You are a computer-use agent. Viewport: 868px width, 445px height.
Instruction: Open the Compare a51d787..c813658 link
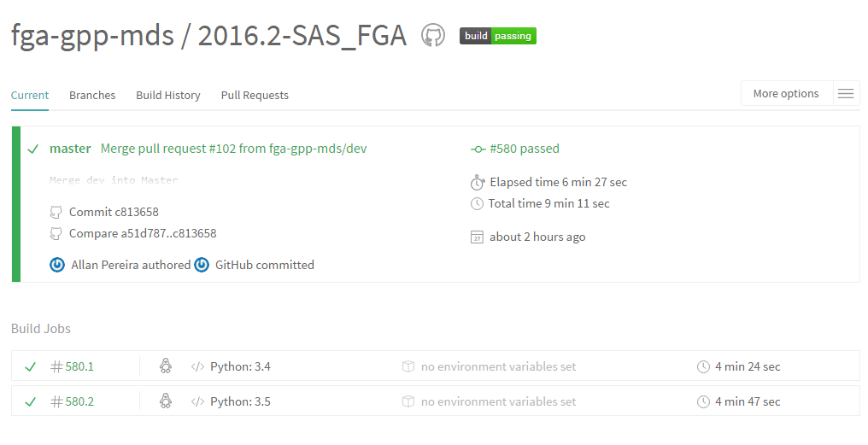tap(143, 233)
